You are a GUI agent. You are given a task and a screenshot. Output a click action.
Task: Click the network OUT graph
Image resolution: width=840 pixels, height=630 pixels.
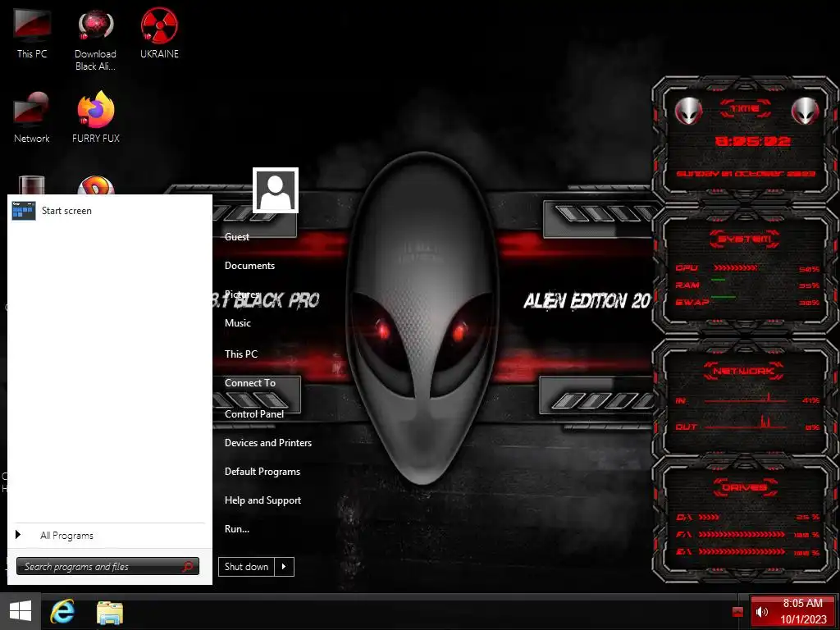[745, 422]
